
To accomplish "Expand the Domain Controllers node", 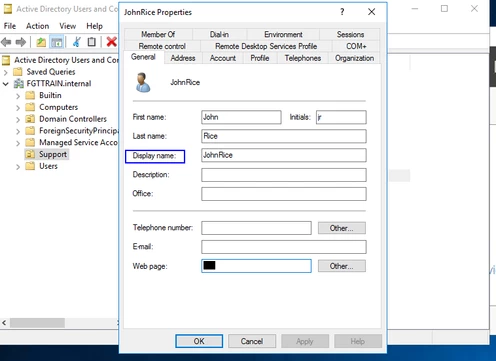I will (18, 120).
